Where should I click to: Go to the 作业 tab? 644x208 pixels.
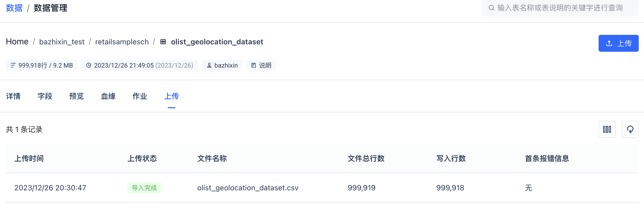click(x=140, y=96)
